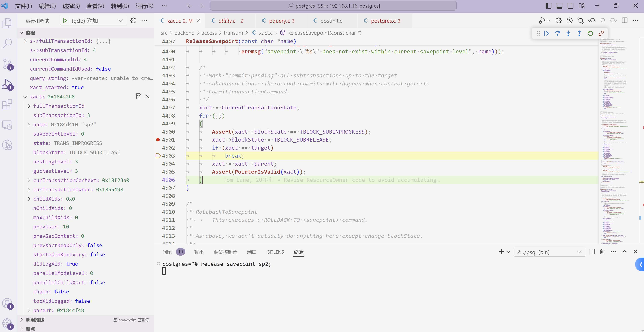Navigate back with the left arrow

190,6
